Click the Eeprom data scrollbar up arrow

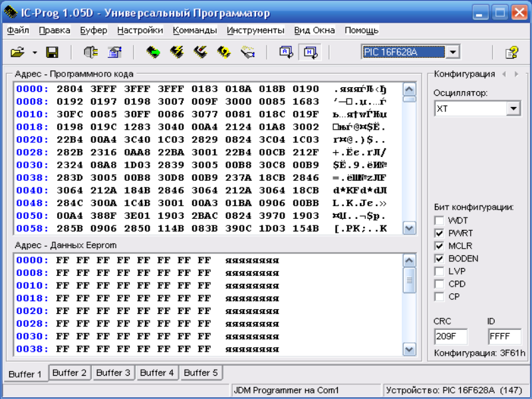click(409, 261)
